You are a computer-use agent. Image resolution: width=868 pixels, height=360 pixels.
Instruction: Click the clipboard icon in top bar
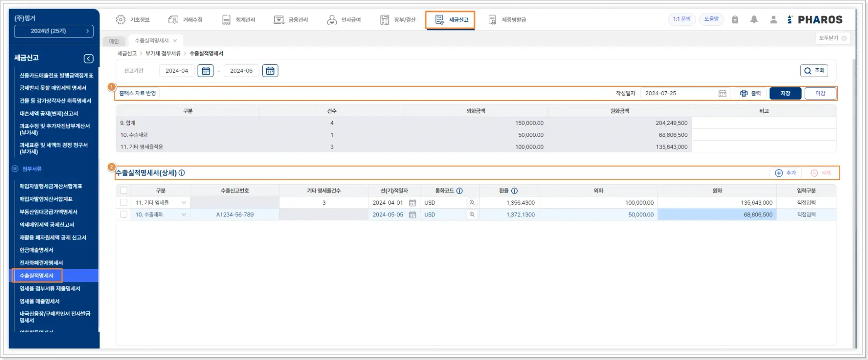735,19
